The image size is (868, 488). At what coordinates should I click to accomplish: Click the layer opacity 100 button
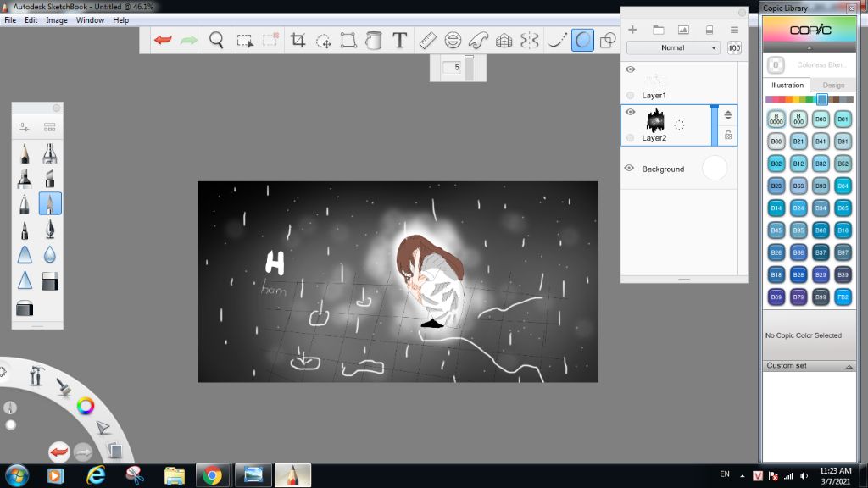tap(734, 48)
